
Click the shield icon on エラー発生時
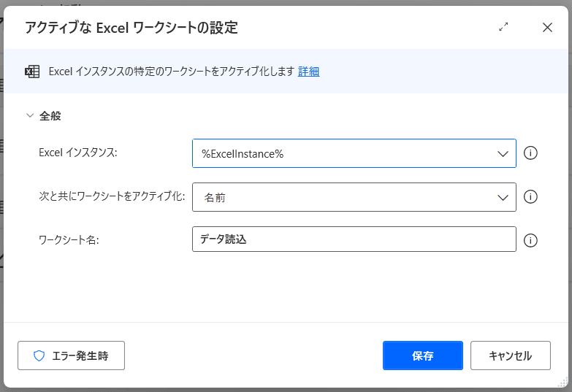pos(39,356)
